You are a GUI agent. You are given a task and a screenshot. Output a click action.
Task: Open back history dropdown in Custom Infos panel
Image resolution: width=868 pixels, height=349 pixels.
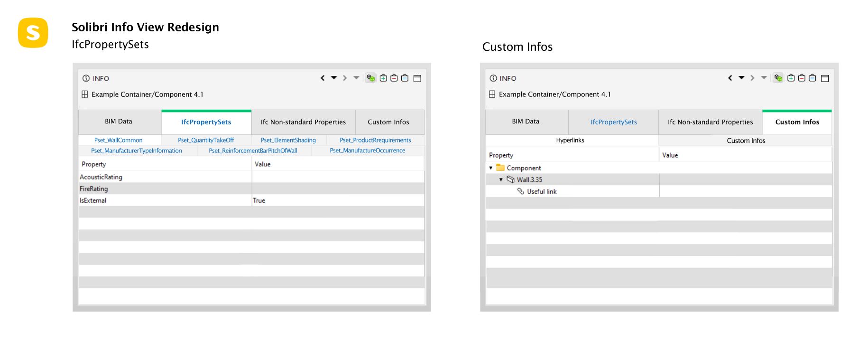coord(741,77)
